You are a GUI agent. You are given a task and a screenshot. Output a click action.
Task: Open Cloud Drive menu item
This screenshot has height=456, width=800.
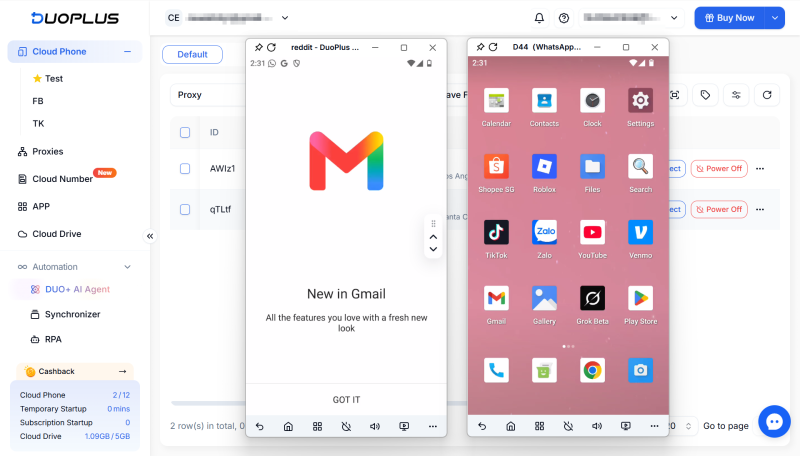click(49, 234)
